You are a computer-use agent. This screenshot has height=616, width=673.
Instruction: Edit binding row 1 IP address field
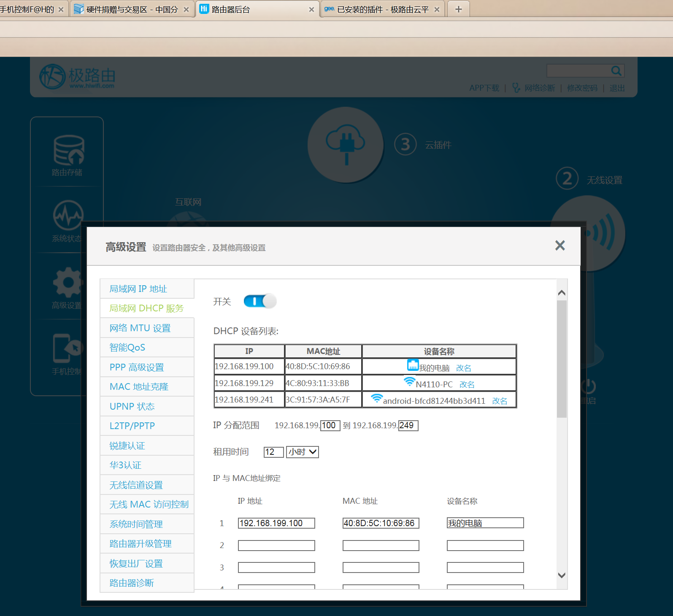276,523
